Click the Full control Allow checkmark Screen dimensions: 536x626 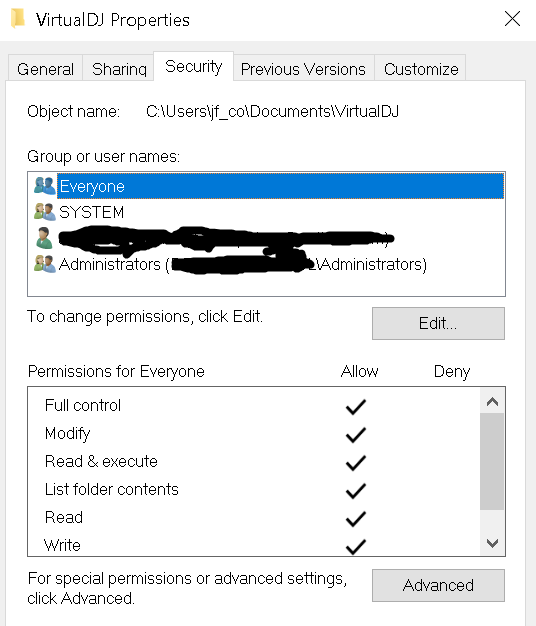coord(356,407)
